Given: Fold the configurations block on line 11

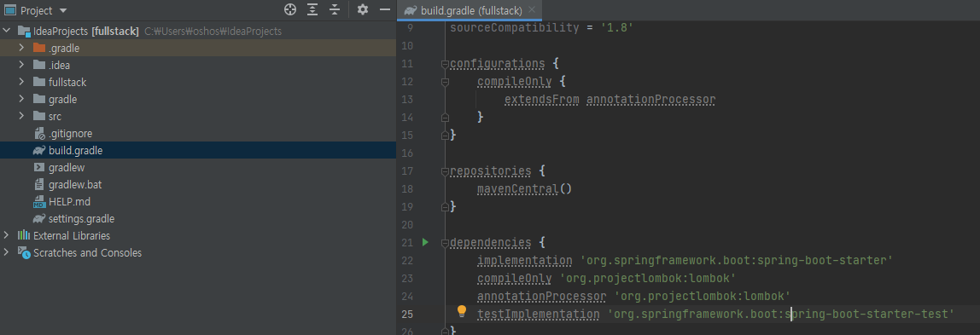Looking at the screenshot, I should [x=445, y=64].
